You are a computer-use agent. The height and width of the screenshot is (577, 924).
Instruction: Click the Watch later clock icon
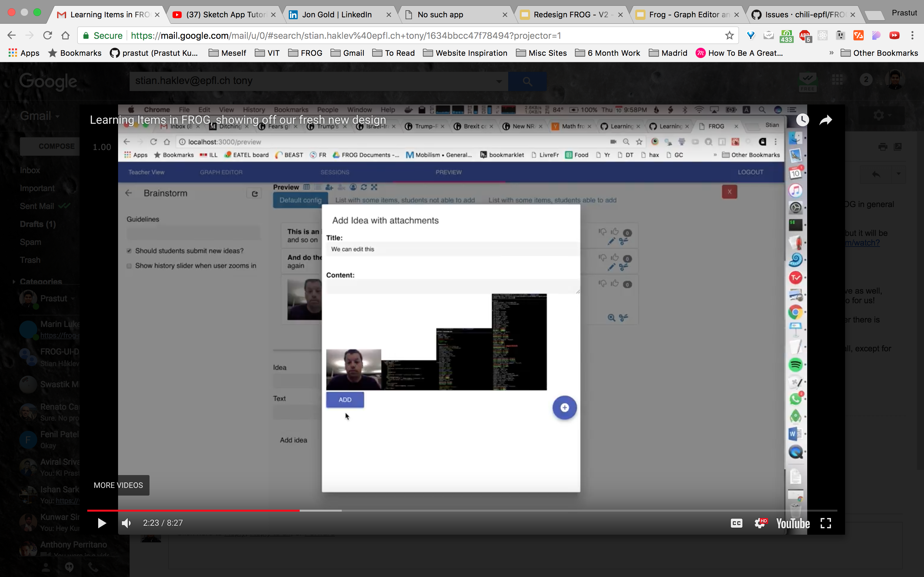pyautogui.click(x=802, y=120)
